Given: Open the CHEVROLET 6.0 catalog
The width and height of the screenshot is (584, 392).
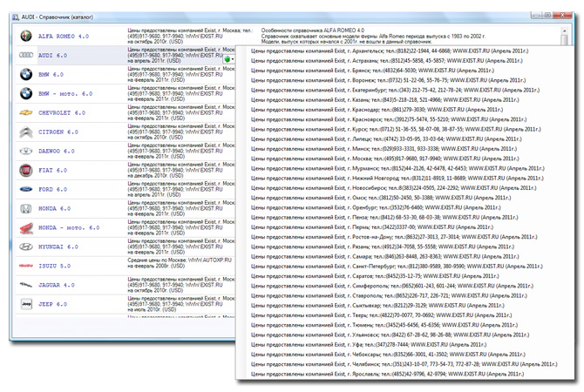Looking at the screenshot, I should tap(62, 112).
